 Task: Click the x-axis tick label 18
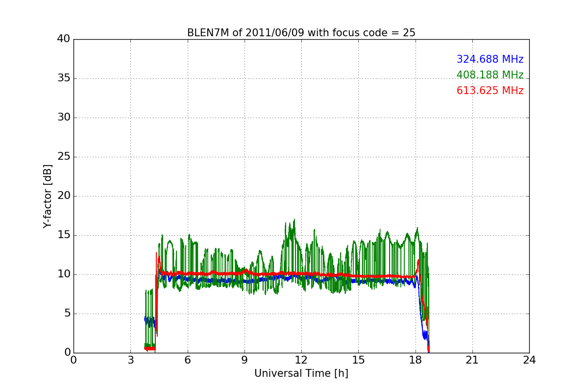click(416, 360)
